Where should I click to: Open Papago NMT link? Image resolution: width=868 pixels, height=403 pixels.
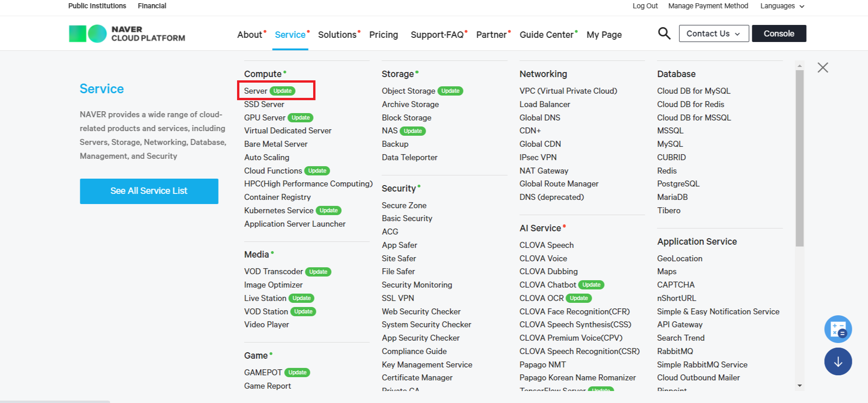(x=542, y=365)
